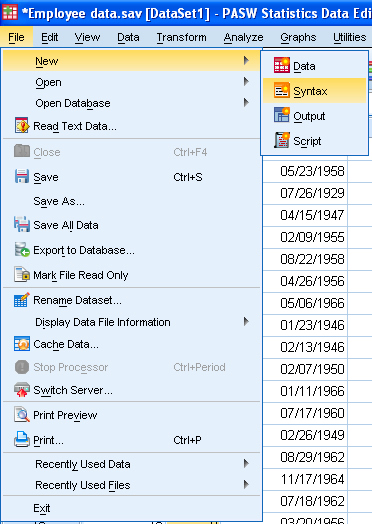The image size is (372, 524).
Task: Choose Data in the New submenu
Action: [315, 66]
